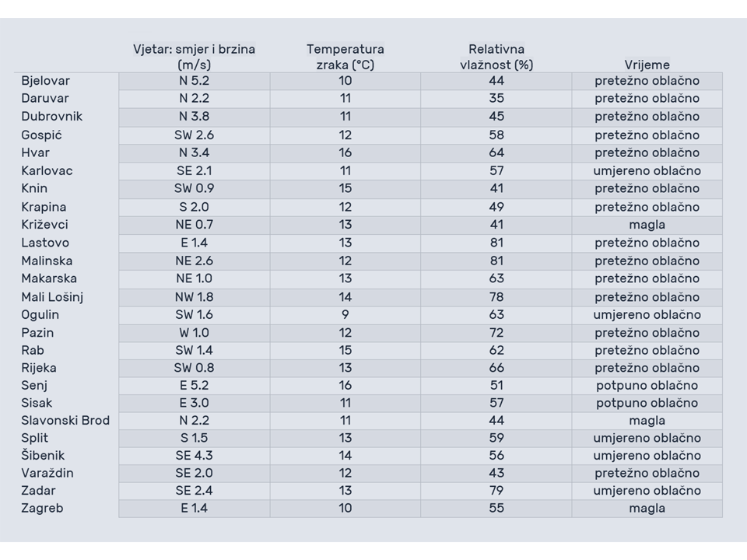Screen dimensions: 747x560
Task: Click Split's temperature value 13
Action: (x=345, y=438)
